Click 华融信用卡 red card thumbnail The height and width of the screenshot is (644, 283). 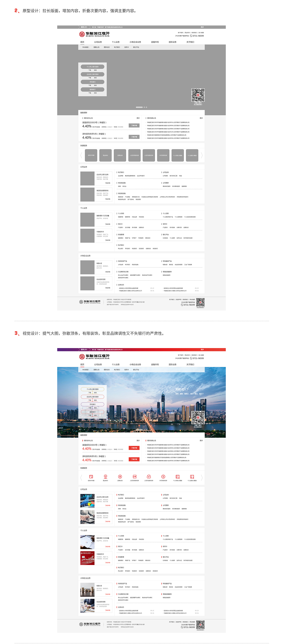pyautogui.click(x=87, y=558)
